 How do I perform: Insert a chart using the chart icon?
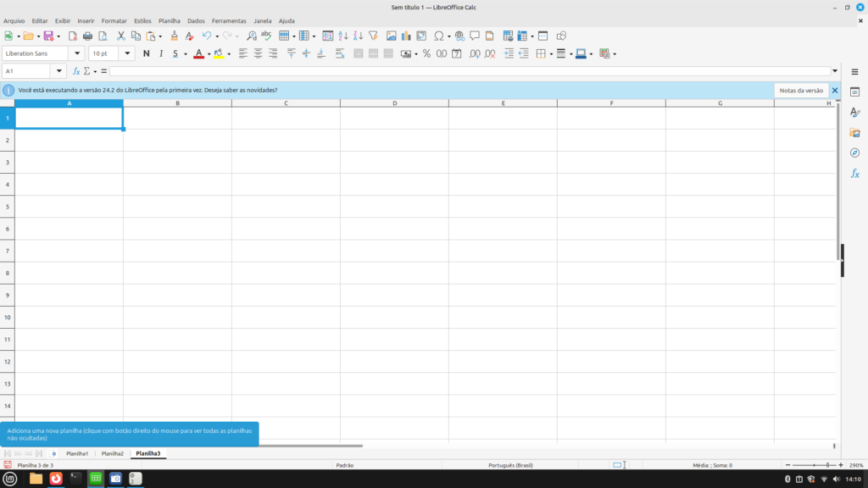pyautogui.click(x=406, y=36)
